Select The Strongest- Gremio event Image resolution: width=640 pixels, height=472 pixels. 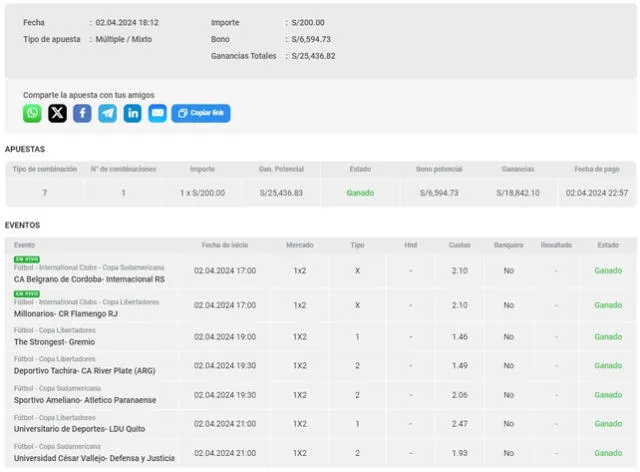[54, 342]
